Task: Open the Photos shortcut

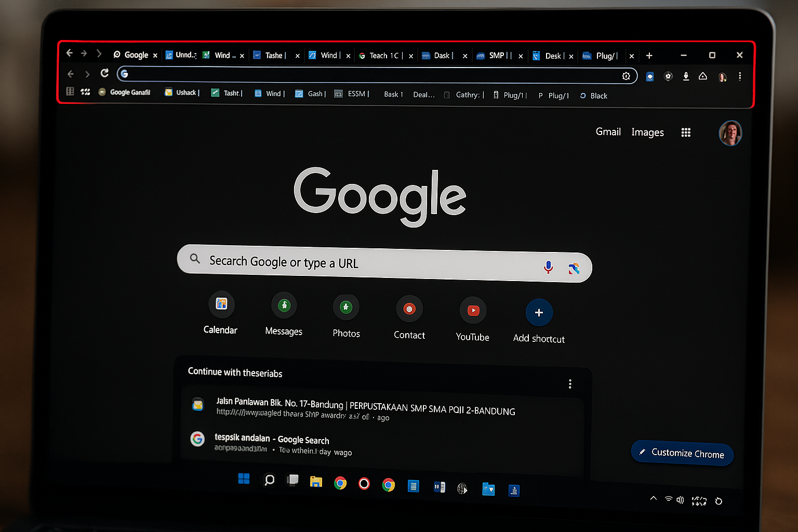Action: [x=346, y=307]
